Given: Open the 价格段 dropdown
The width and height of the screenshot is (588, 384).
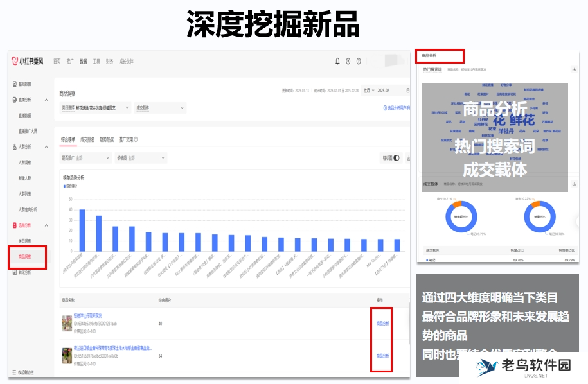Looking at the screenshot, I should point(141,158).
